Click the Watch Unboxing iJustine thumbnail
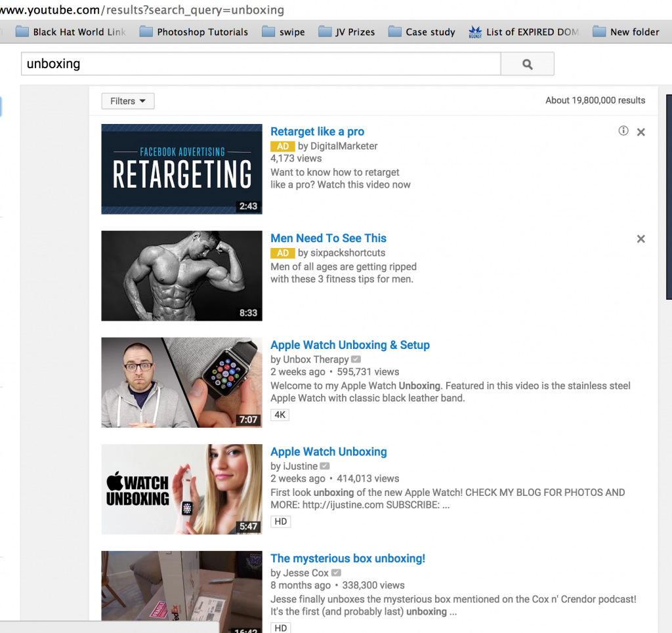Image resolution: width=672 pixels, height=633 pixels. click(182, 489)
